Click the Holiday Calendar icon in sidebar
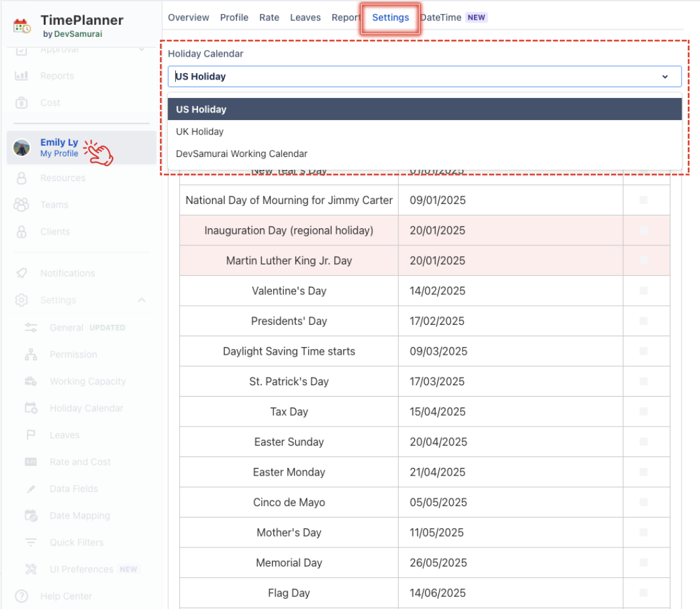The image size is (700, 609). [30, 408]
